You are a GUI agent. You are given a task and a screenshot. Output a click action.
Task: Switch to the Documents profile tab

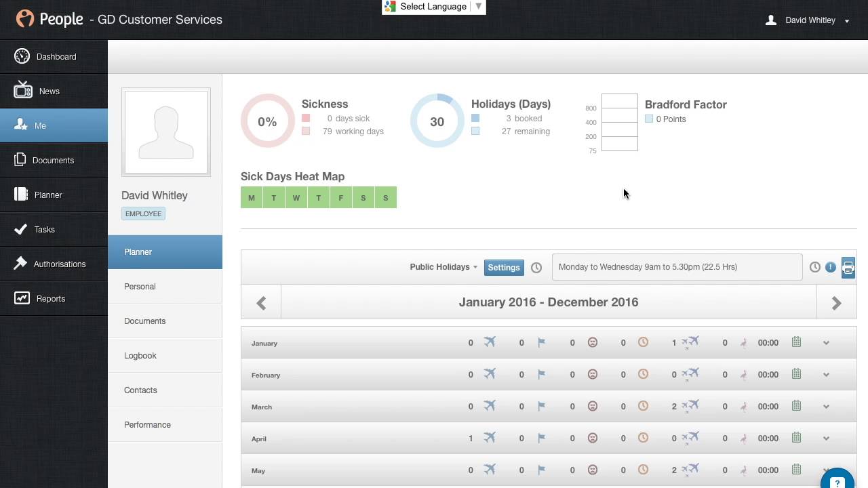[165, 321]
